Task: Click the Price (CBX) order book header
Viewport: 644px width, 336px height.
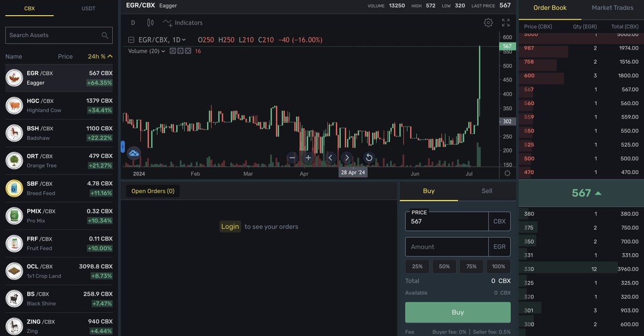Action: (538, 26)
